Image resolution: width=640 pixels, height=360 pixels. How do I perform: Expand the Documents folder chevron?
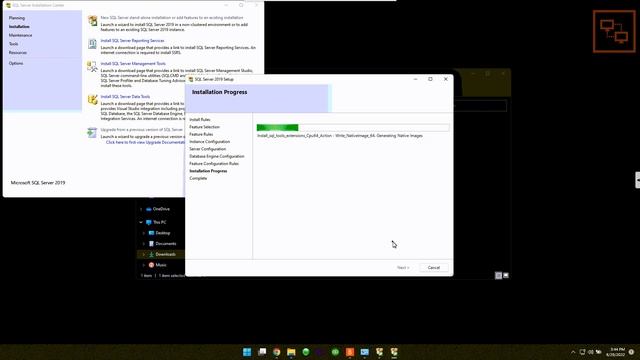144,244
